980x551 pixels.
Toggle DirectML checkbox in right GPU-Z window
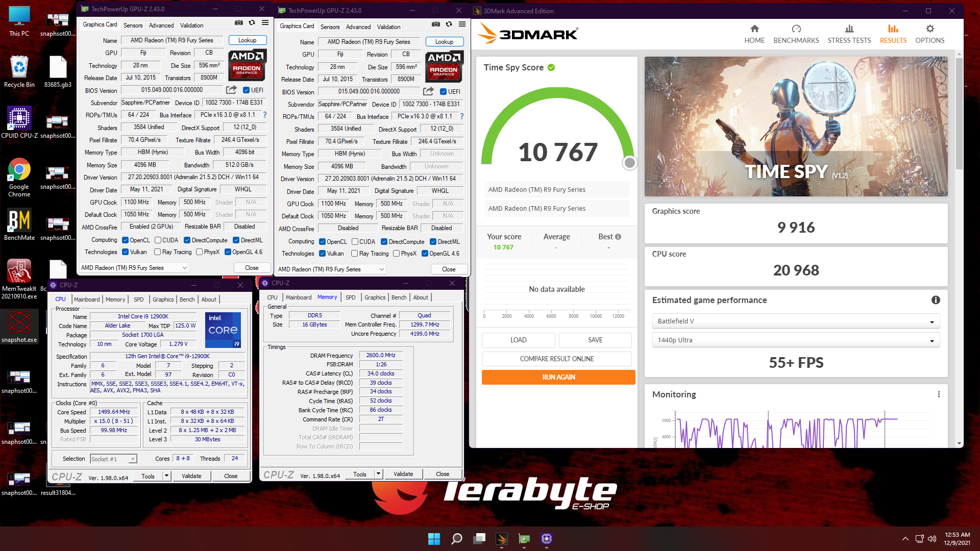[433, 242]
